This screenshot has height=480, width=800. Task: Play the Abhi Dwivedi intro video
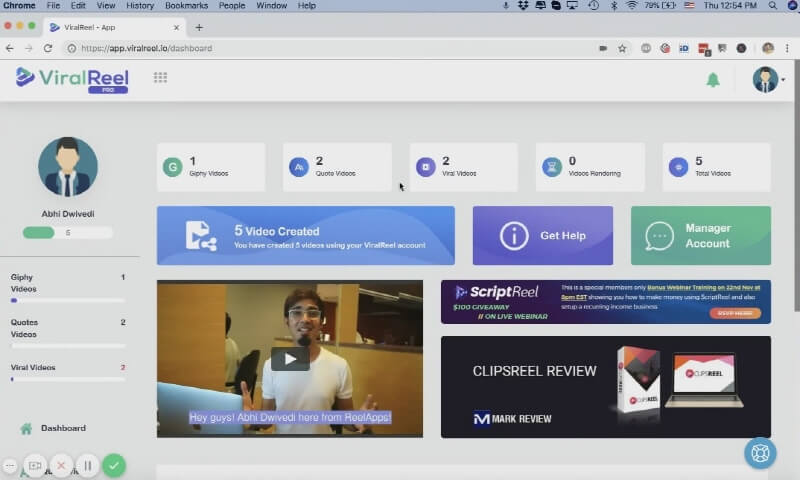[290, 359]
